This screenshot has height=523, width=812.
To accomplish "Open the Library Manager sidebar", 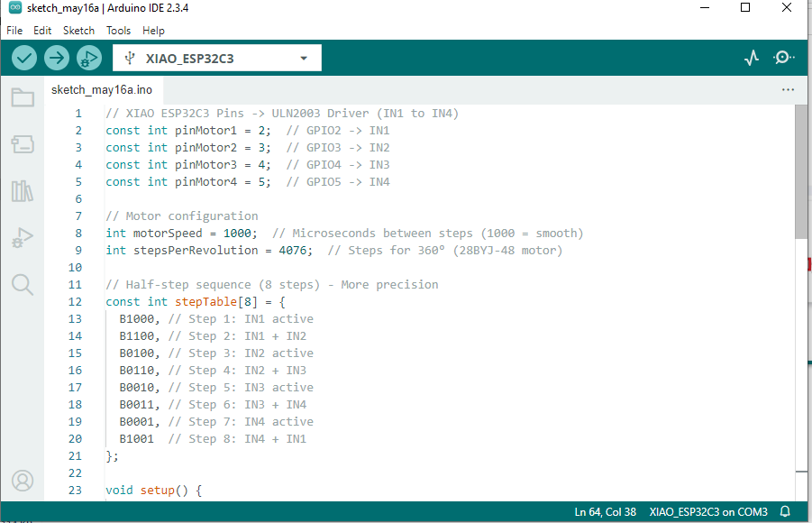I will (23, 191).
